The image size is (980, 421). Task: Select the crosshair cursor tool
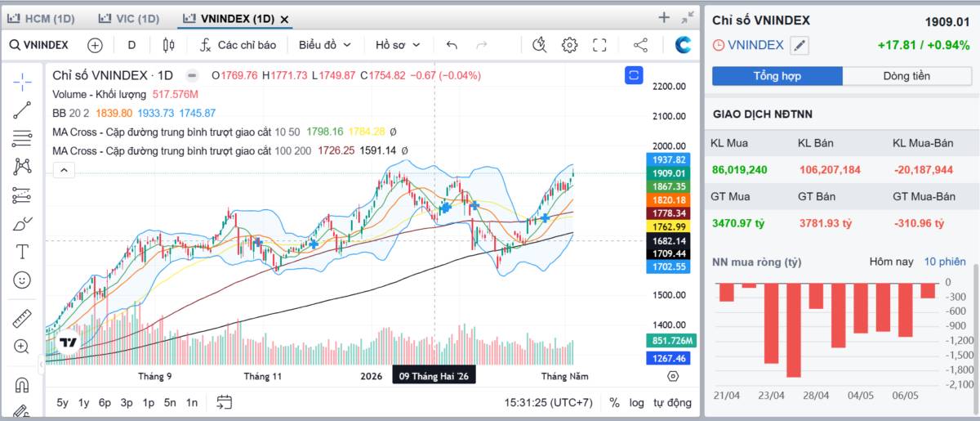point(22,81)
